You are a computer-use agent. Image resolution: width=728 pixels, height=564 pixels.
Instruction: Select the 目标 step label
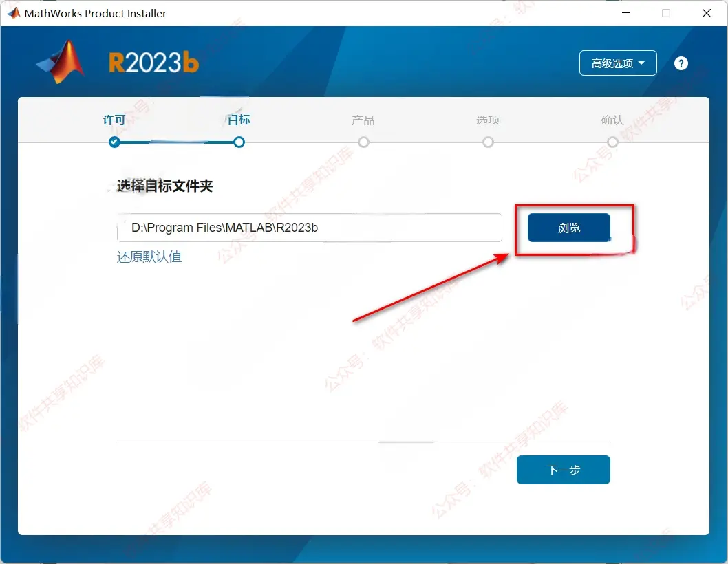click(x=239, y=120)
